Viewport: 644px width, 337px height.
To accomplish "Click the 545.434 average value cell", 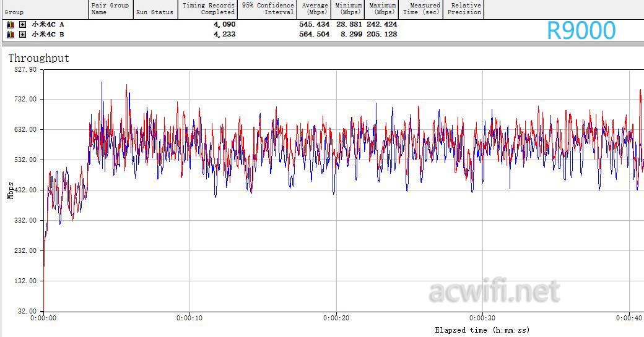I will tap(315, 25).
